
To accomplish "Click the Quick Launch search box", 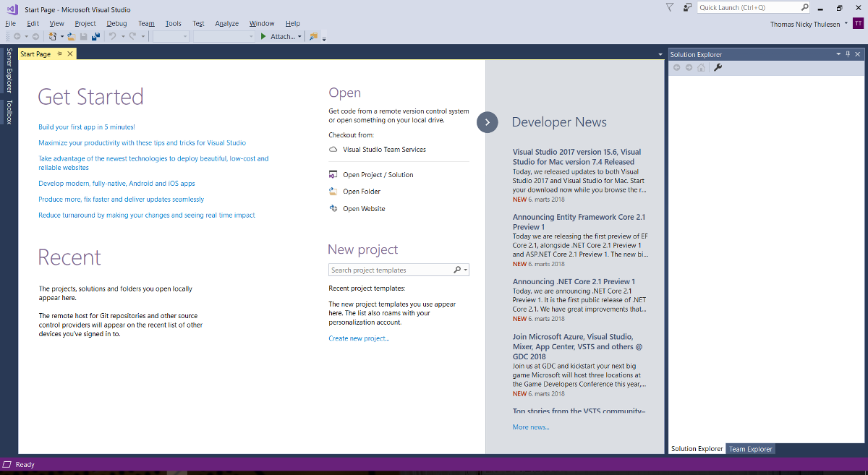I will point(748,7).
